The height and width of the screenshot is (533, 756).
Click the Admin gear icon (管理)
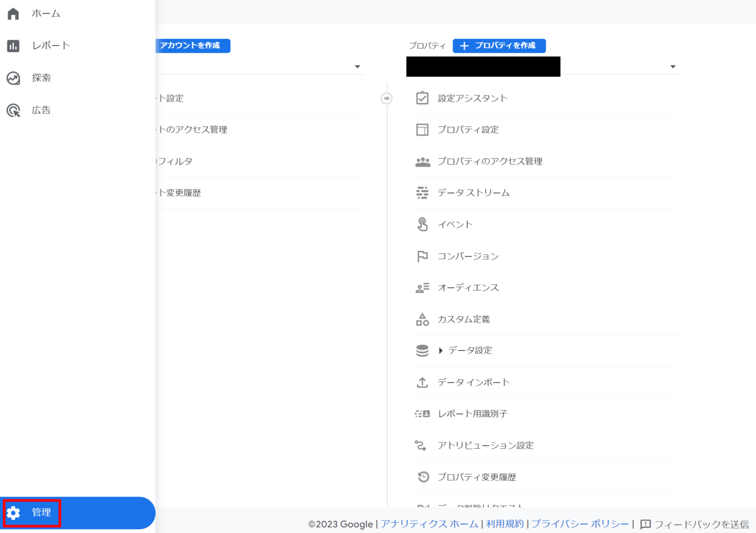(x=13, y=513)
